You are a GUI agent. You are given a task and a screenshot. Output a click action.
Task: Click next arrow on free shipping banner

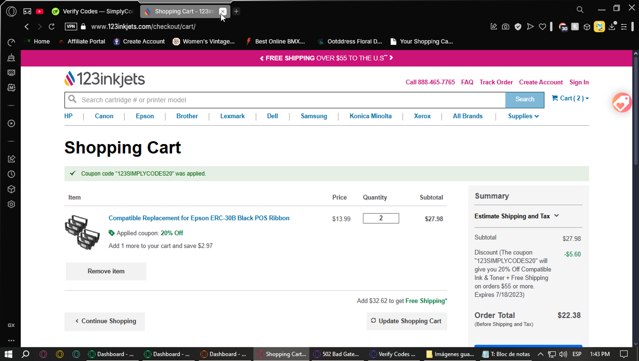(x=391, y=58)
